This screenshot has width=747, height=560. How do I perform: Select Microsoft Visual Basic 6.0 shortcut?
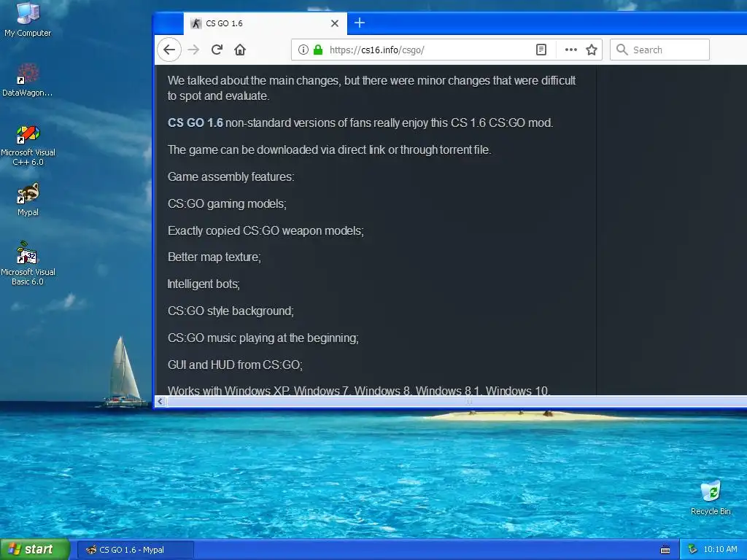[28, 263]
